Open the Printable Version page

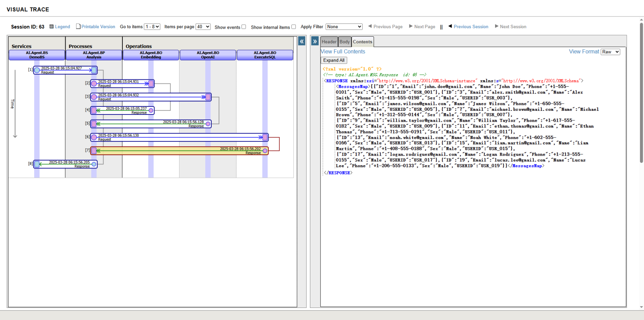click(x=98, y=27)
